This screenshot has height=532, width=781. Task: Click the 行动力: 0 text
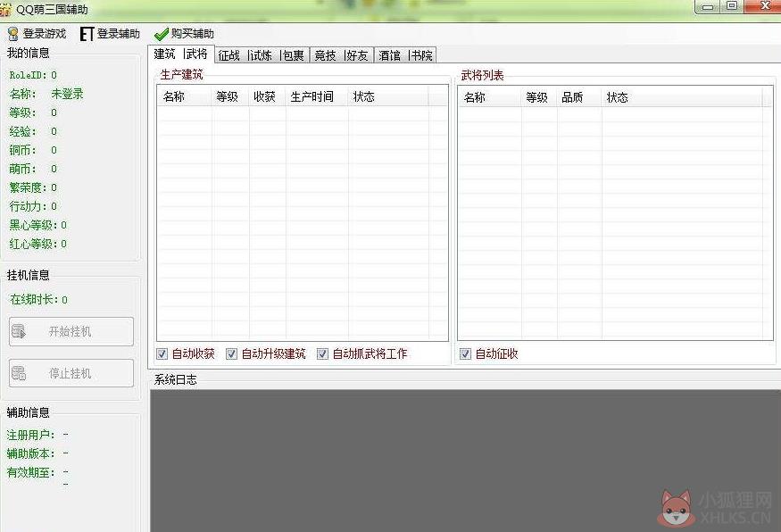[33, 206]
